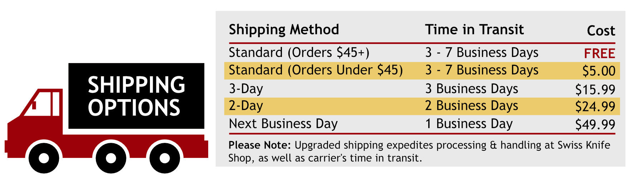Click the Cost column header
Screen dimensions: 644x179
click(x=601, y=31)
